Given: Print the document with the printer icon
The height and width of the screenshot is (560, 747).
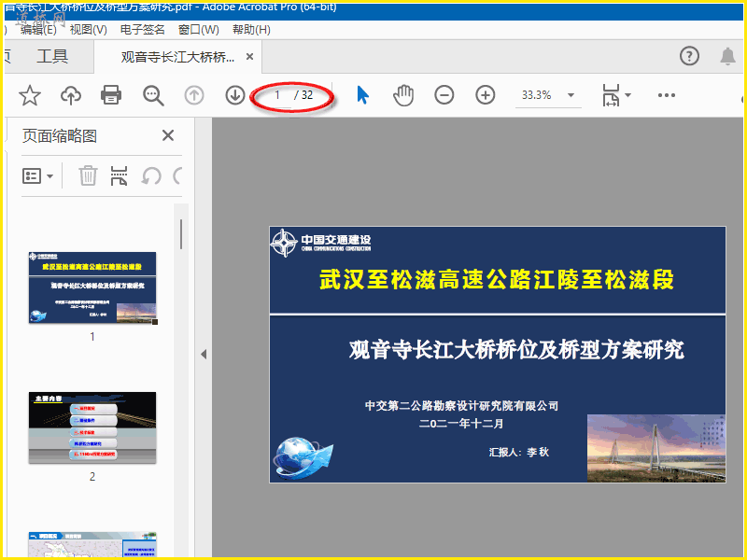Looking at the screenshot, I should pos(111,95).
